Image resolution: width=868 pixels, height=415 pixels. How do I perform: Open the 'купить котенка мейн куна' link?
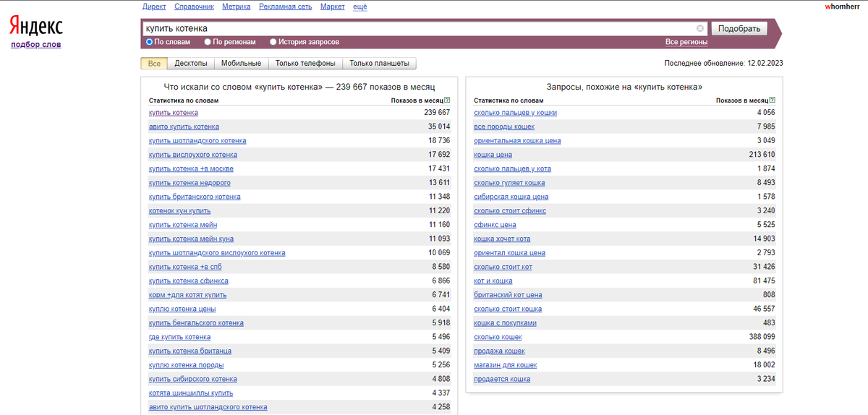pyautogui.click(x=191, y=239)
